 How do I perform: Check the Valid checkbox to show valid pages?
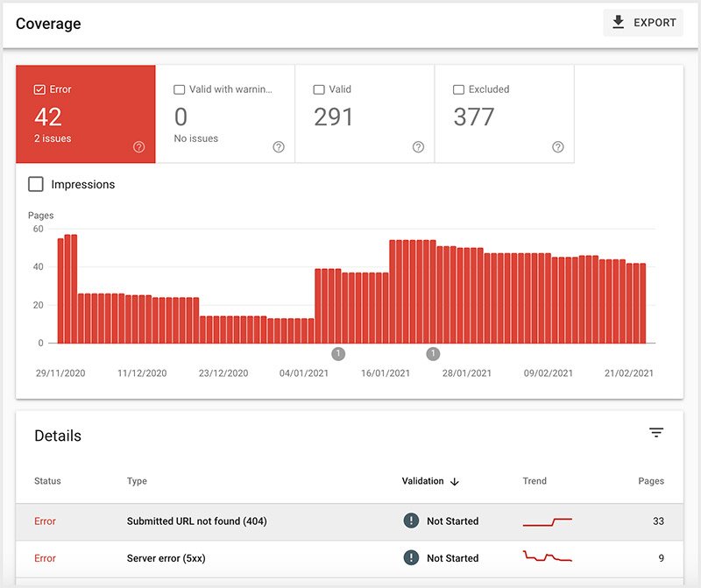[317, 89]
